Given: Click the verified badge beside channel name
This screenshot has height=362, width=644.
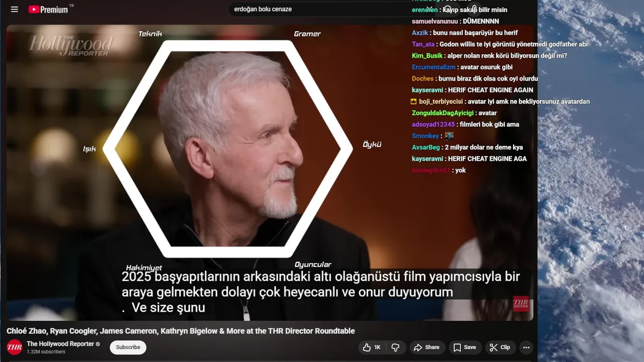Looking at the screenshot, I should (98, 344).
